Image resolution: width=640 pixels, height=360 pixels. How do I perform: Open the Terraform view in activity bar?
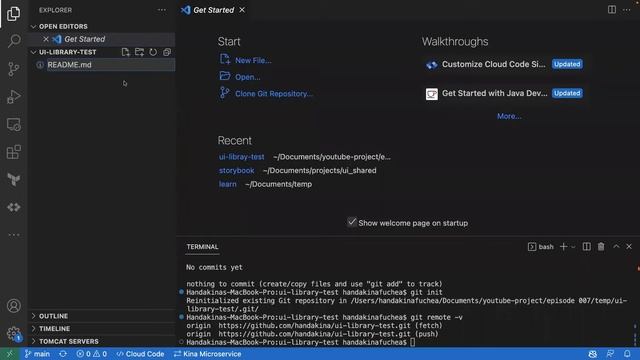click(x=13, y=180)
